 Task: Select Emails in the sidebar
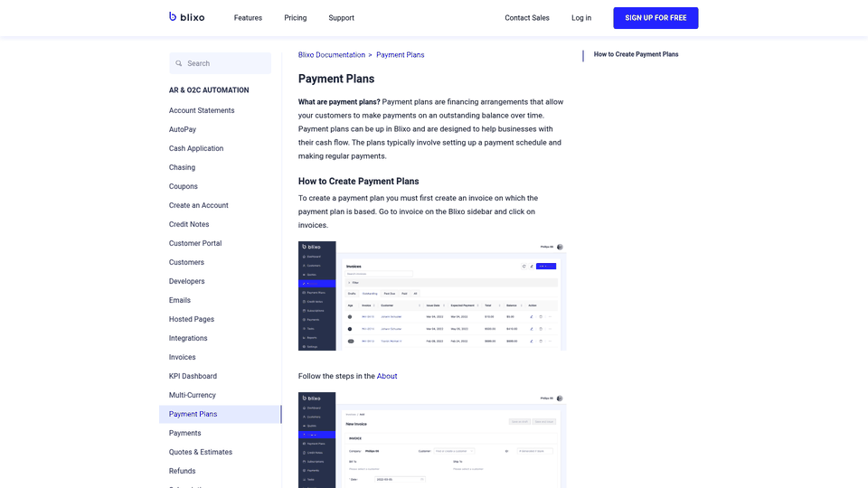click(x=179, y=300)
